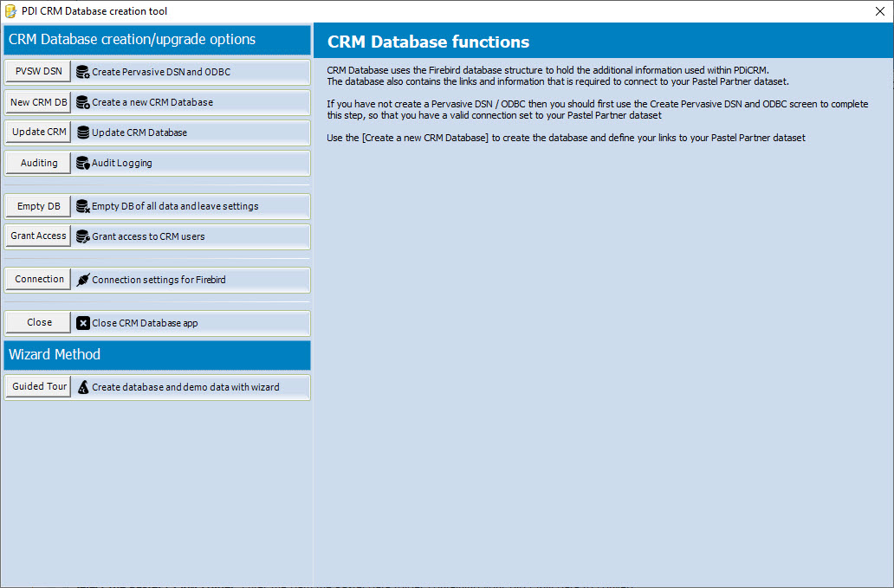Click the wizard hat icon

point(83,387)
